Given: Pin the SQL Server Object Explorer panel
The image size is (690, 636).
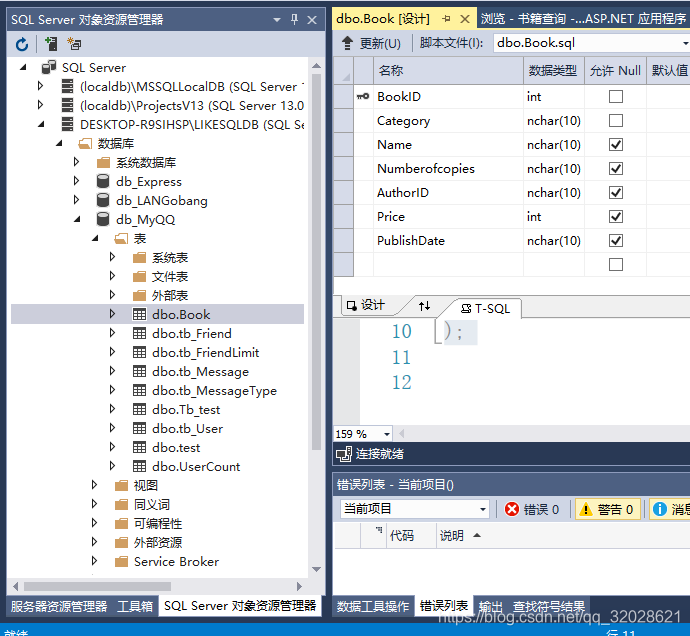Looking at the screenshot, I should click(294, 19).
